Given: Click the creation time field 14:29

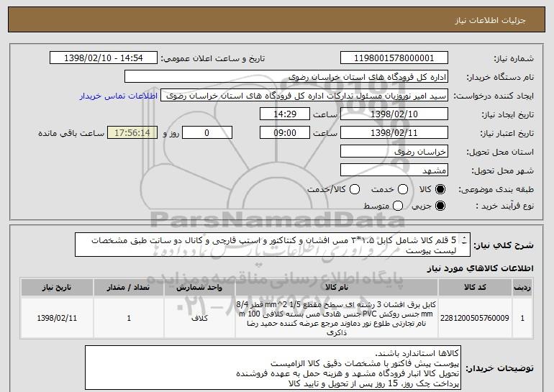Looking at the screenshot, I should [x=285, y=114].
